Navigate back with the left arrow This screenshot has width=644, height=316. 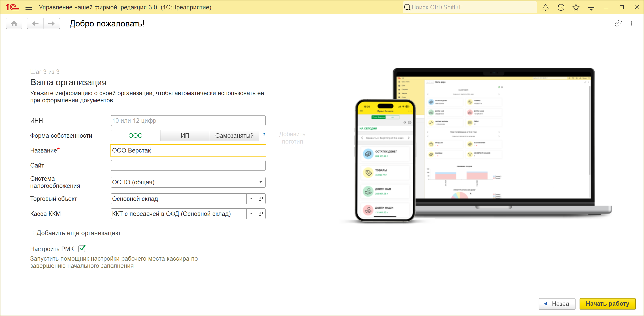click(x=35, y=24)
